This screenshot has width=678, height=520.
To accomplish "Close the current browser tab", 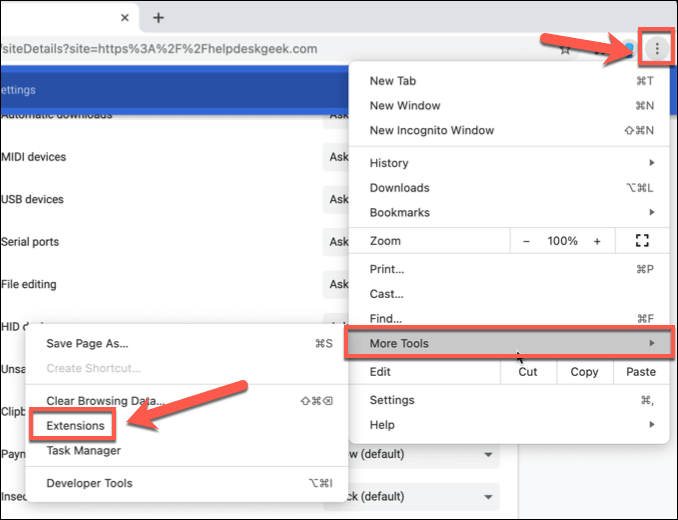I will click(124, 18).
